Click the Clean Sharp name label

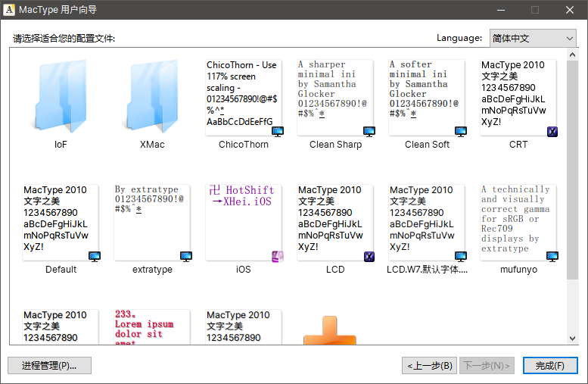pyautogui.click(x=336, y=145)
